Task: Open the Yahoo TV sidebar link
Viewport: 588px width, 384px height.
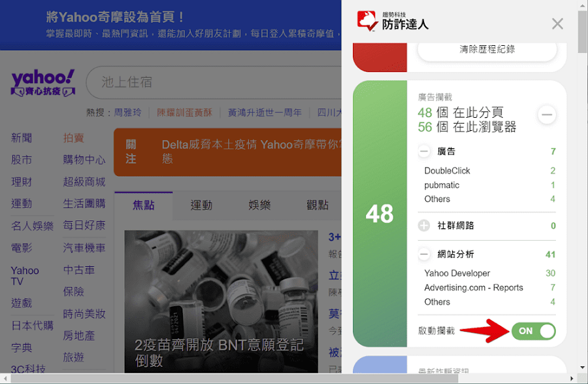Action: click(25, 276)
